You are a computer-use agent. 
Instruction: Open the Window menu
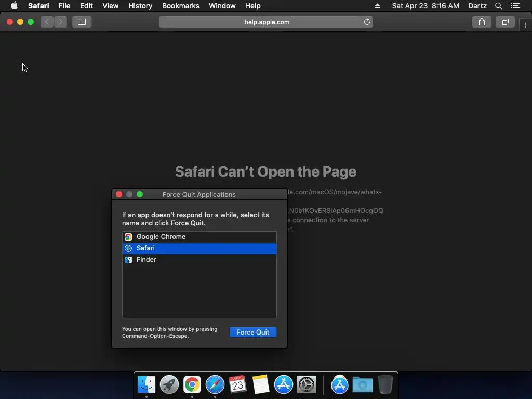222,6
